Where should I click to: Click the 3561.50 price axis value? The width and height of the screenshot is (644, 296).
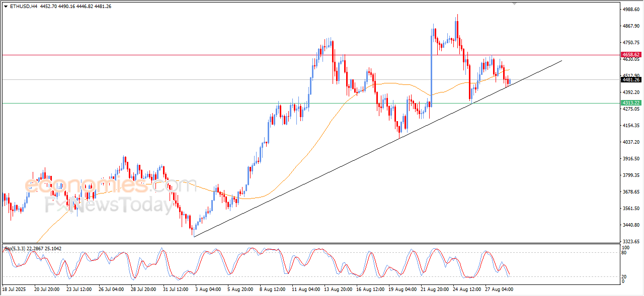click(x=631, y=208)
